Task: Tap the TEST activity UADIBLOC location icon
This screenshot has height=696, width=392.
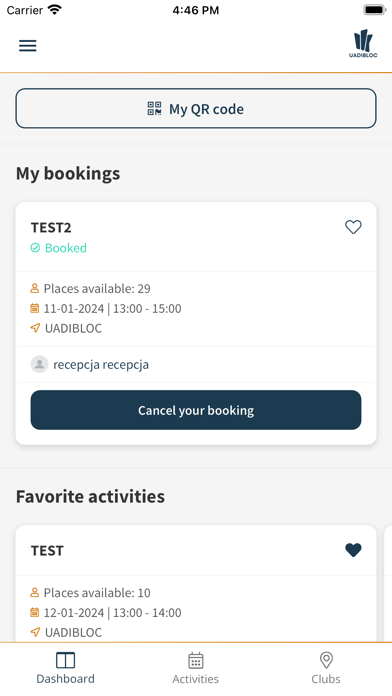Action: (x=35, y=632)
